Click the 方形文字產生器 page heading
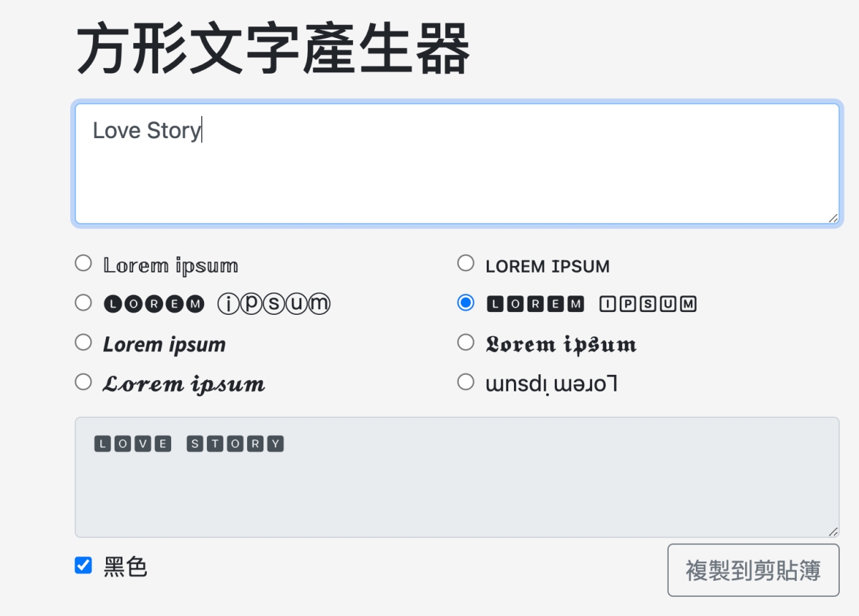Viewport: 859px width, 616px height. point(273,50)
